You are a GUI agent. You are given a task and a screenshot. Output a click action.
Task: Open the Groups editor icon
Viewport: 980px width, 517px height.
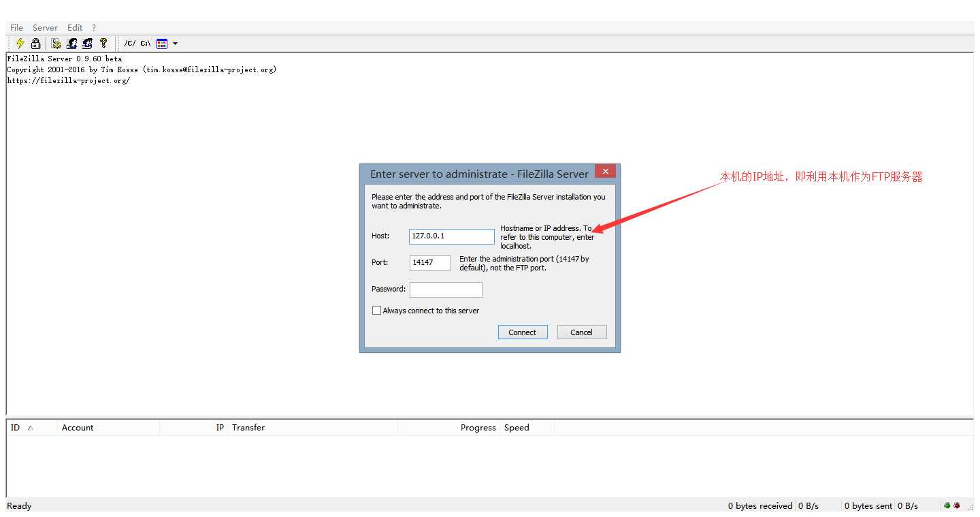(87, 44)
